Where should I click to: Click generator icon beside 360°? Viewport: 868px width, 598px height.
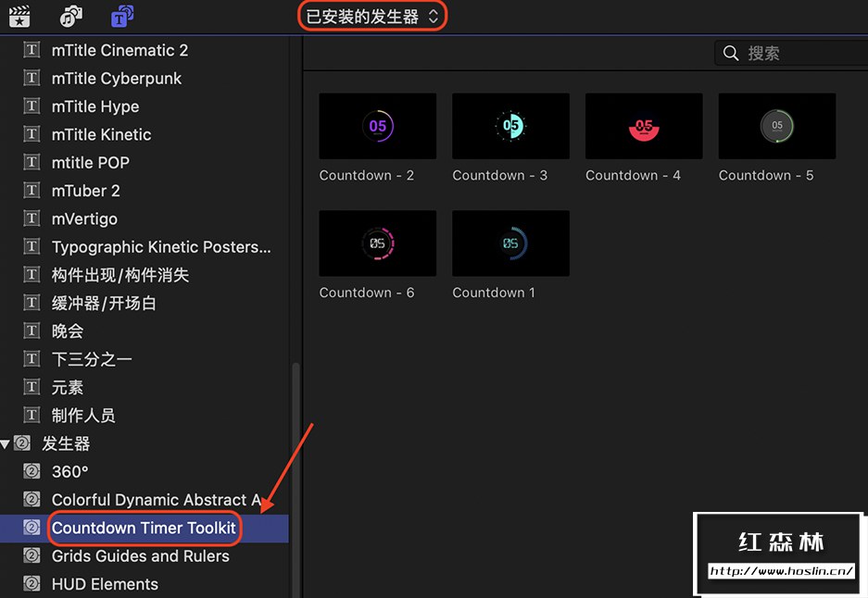(x=31, y=472)
